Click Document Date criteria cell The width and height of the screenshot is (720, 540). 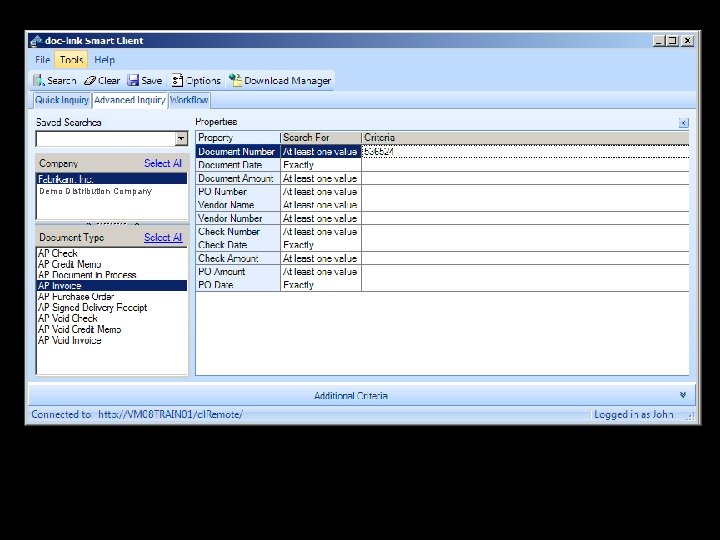click(x=525, y=165)
